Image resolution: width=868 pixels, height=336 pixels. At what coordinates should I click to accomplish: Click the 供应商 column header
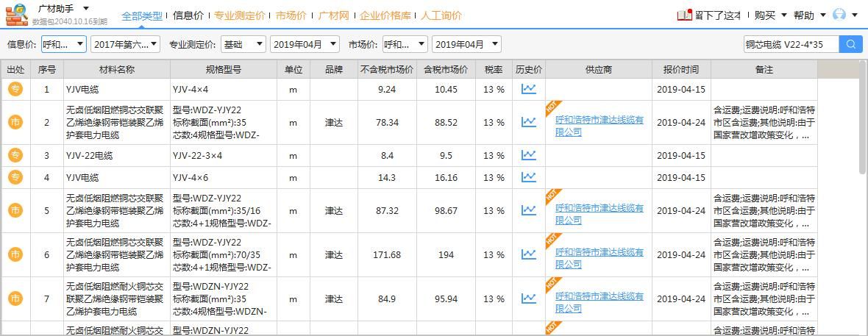click(x=599, y=70)
